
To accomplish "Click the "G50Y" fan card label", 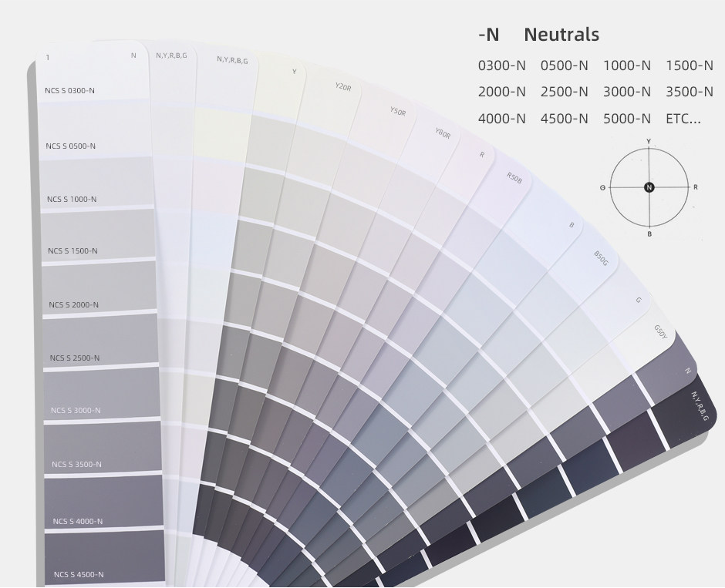I will (661, 331).
